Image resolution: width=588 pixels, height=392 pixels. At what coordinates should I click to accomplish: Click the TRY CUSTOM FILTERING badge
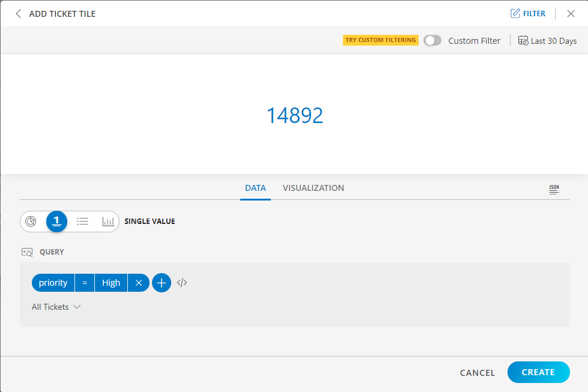click(x=380, y=40)
